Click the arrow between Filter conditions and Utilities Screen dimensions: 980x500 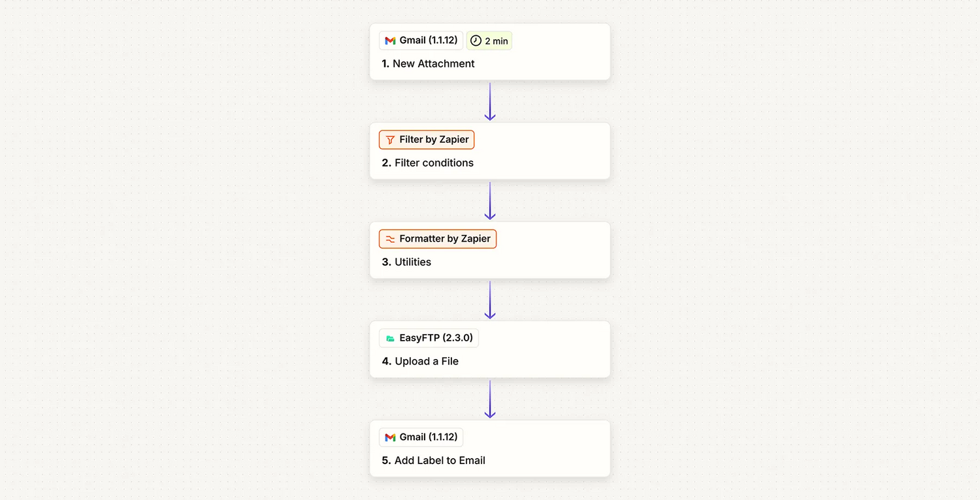490,200
